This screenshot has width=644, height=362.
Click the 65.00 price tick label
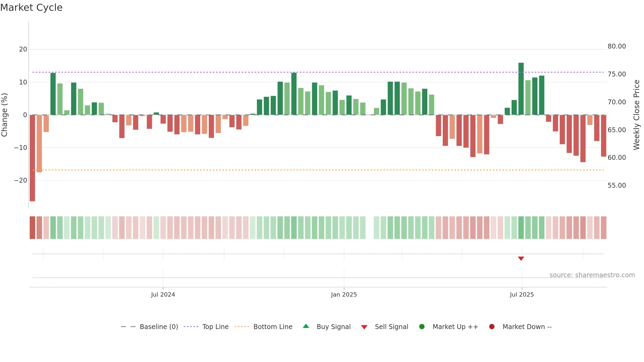click(617, 130)
